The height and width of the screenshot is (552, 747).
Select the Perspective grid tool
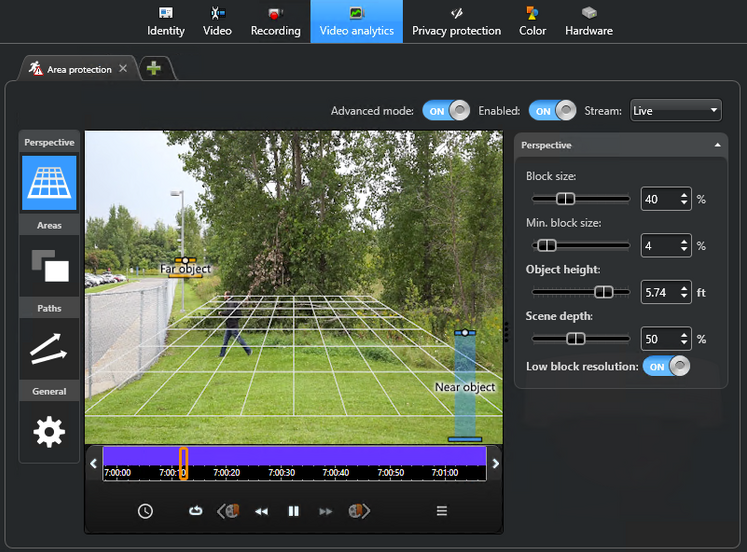tap(49, 183)
